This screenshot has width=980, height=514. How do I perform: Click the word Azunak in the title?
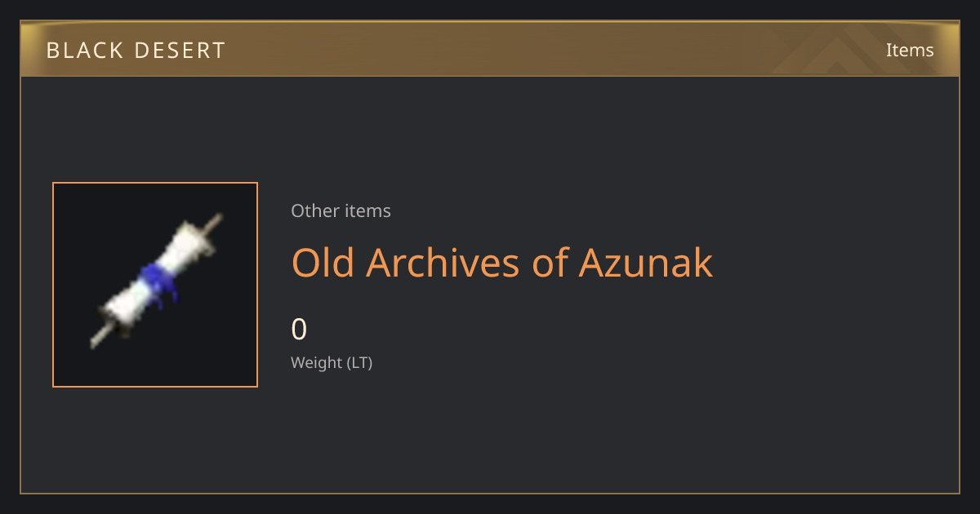(x=646, y=263)
